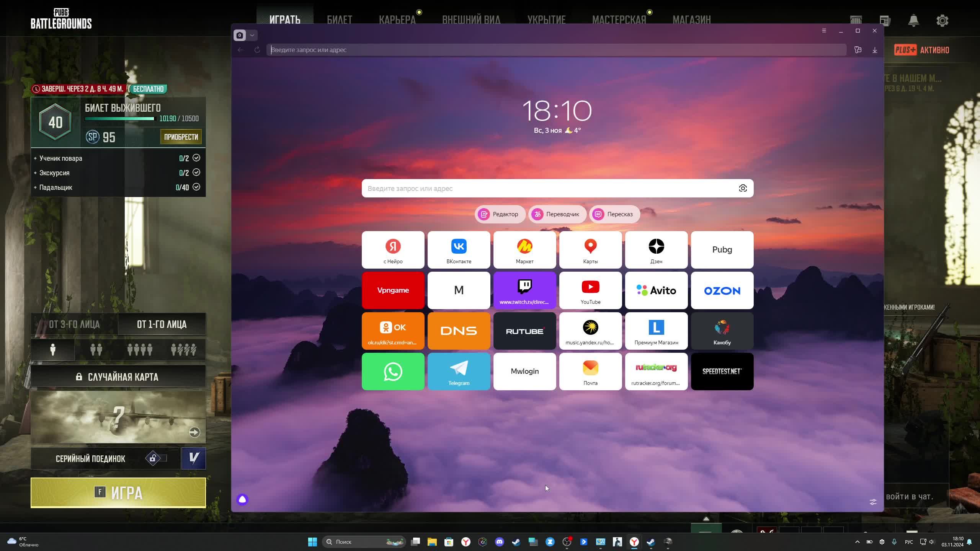Open the Telegram speed dial tile

(459, 371)
